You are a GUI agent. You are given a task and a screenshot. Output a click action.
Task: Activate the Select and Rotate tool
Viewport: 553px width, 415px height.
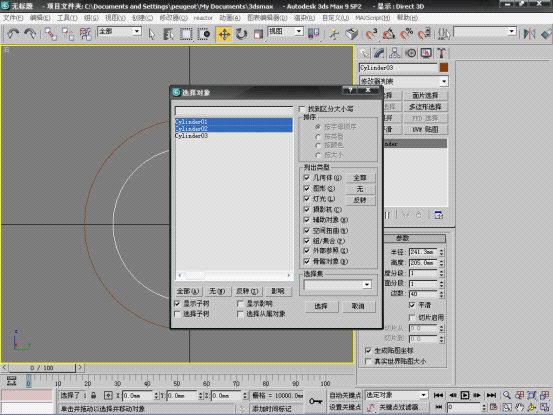[241, 34]
